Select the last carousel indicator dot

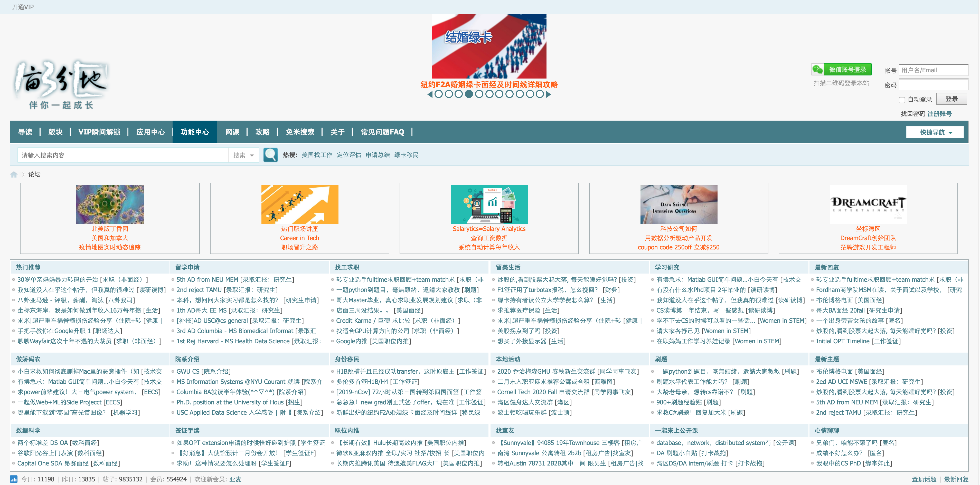point(540,94)
